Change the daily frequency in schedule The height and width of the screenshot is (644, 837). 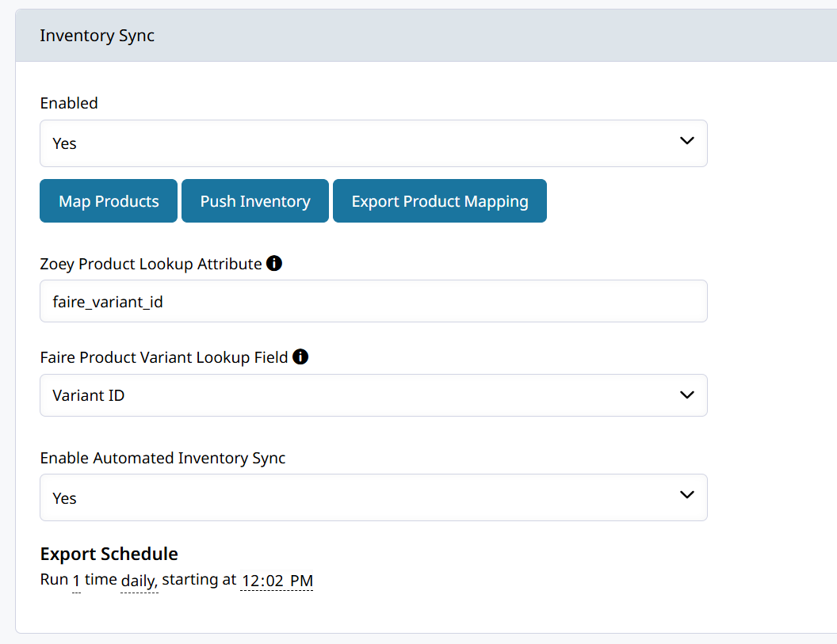point(139,581)
